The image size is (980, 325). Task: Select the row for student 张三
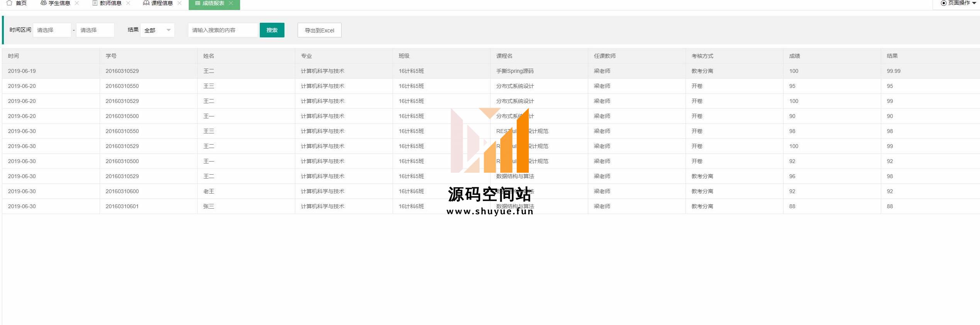coord(208,206)
